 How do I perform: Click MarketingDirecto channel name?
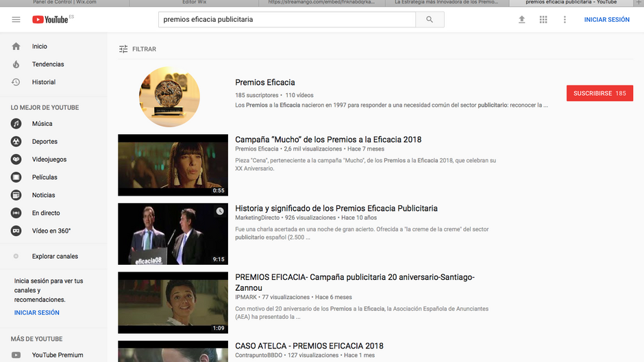(257, 218)
